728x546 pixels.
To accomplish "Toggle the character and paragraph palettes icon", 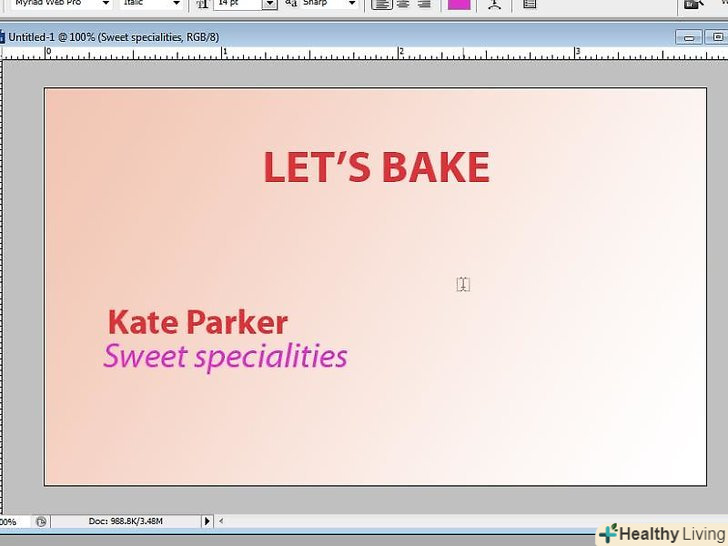I will (529, 4).
